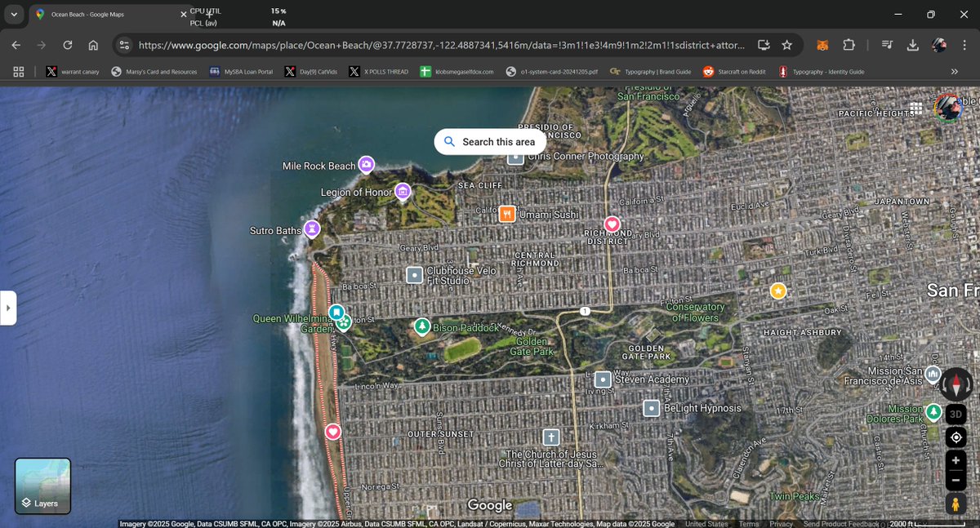This screenshot has height=528, width=980.
Task: Open the warrant canary bookmark
Action: (x=73, y=72)
